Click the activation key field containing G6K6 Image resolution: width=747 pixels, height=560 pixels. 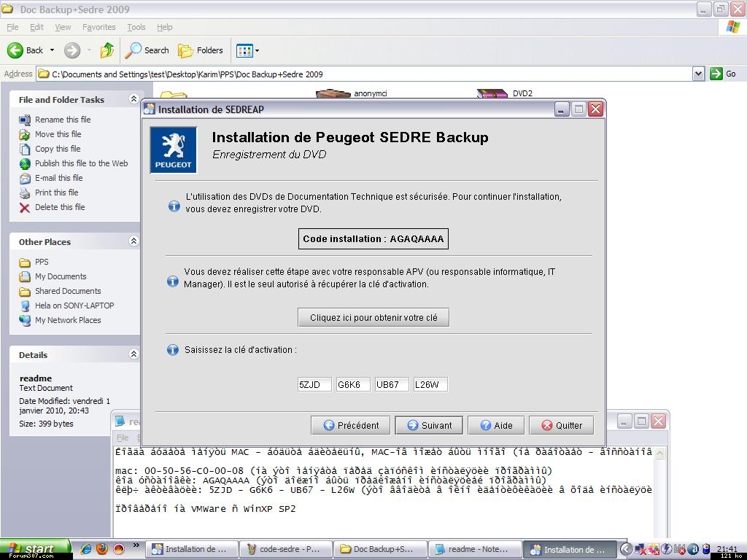click(x=353, y=384)
